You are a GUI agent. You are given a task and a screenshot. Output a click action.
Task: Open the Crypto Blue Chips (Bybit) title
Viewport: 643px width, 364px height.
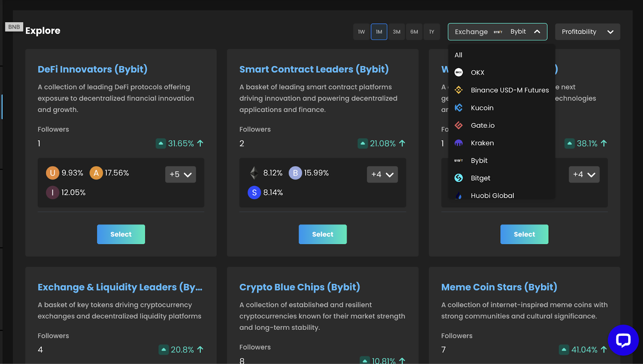300,287
